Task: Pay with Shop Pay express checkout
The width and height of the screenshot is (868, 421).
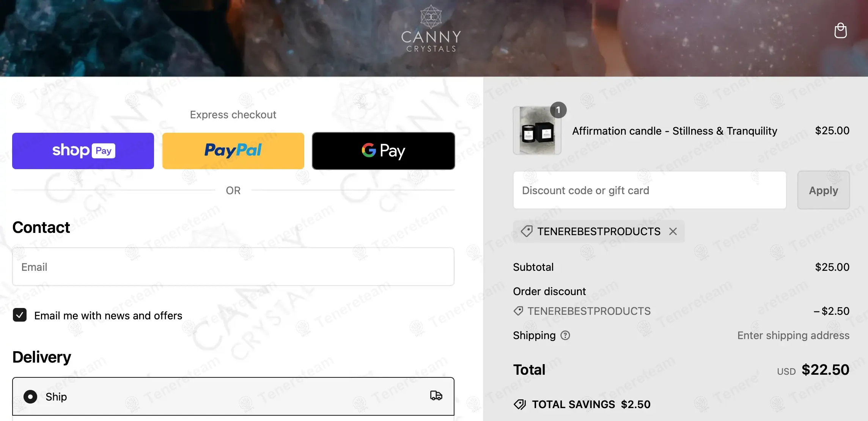Action: pos(83,151)
